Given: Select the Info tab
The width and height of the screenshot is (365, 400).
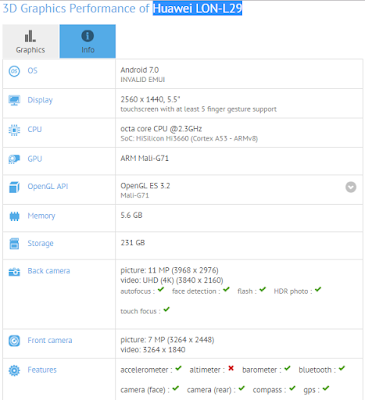Looking at the screenshot, I should pyautogui.click(x=88, y=41).
